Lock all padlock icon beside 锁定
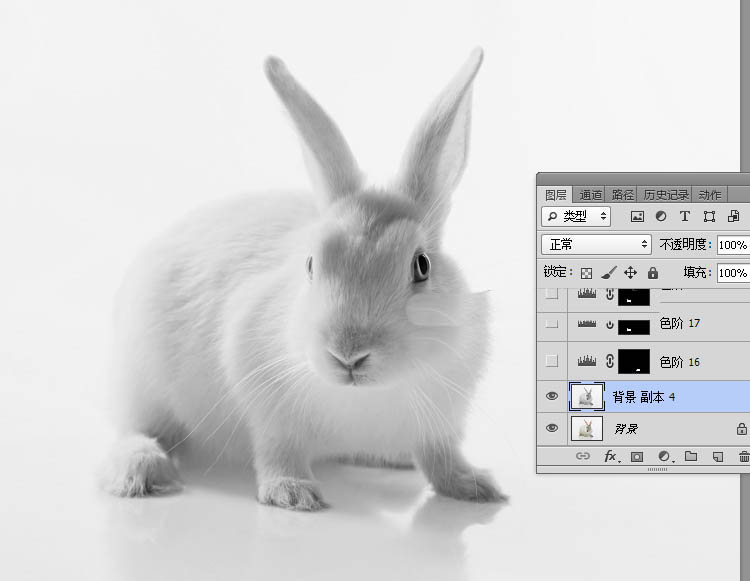This screenshot has height=581, width=750. pyautogui.click(x=653, y=273)
